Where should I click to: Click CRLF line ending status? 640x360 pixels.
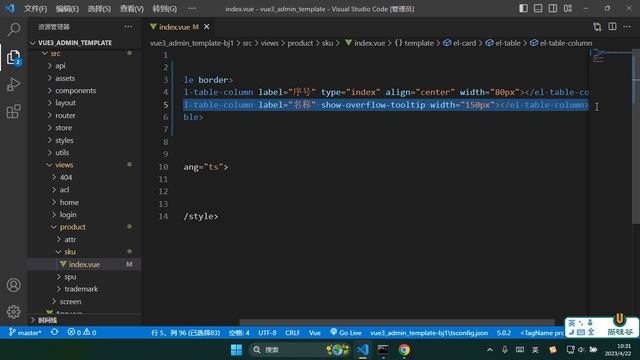point(293,333)
